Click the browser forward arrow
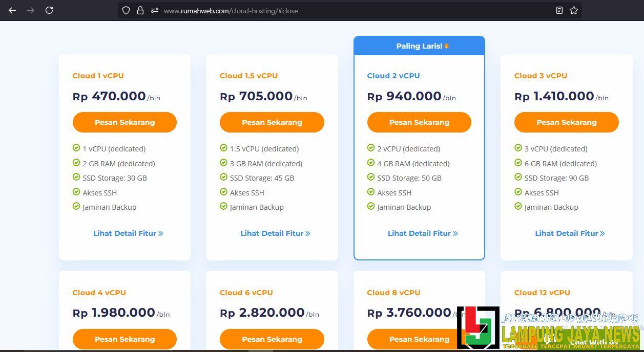This screenshot has height=352, width=644. (31, 10)
